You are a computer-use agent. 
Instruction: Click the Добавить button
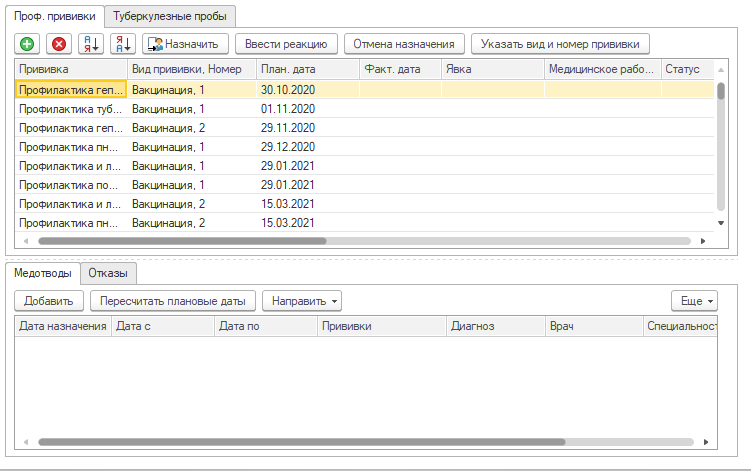point(48,300)
